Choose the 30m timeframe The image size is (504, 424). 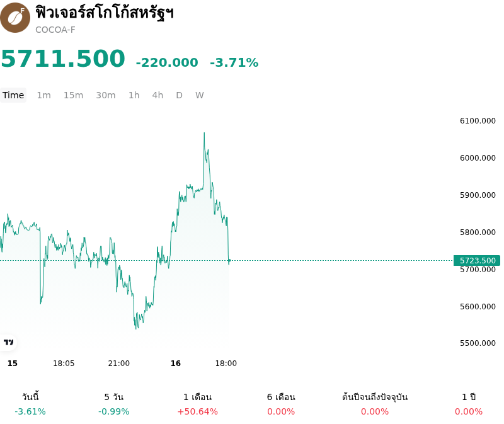[106, 95]
